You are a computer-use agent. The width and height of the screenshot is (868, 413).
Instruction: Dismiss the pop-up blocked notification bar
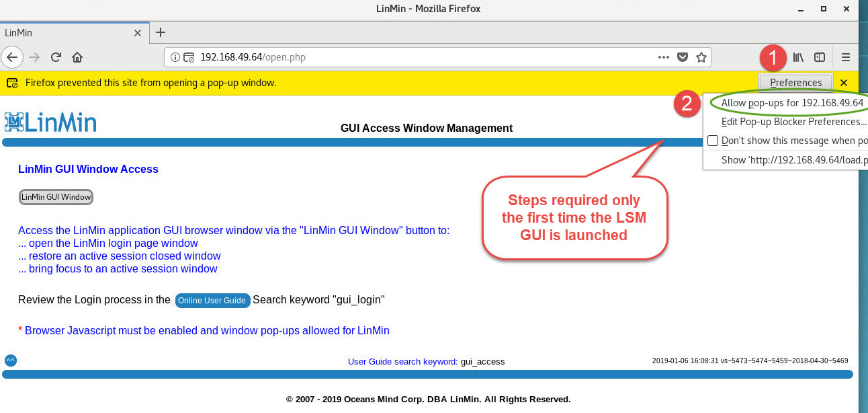click(844, 83)
